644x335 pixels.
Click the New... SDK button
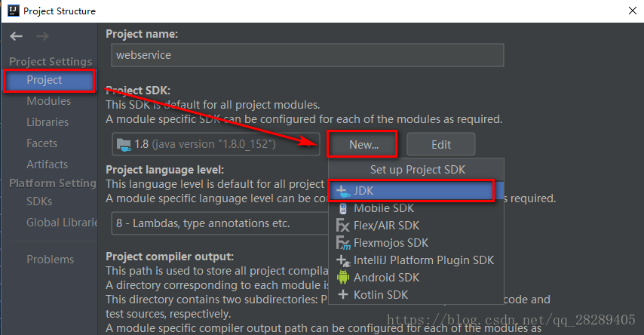pos(362,144)
